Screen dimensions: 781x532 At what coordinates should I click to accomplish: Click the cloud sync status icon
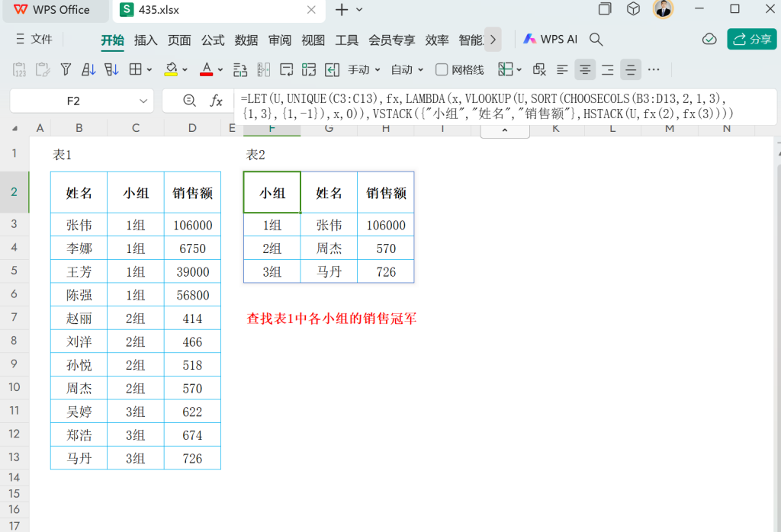tap(709, 40)
